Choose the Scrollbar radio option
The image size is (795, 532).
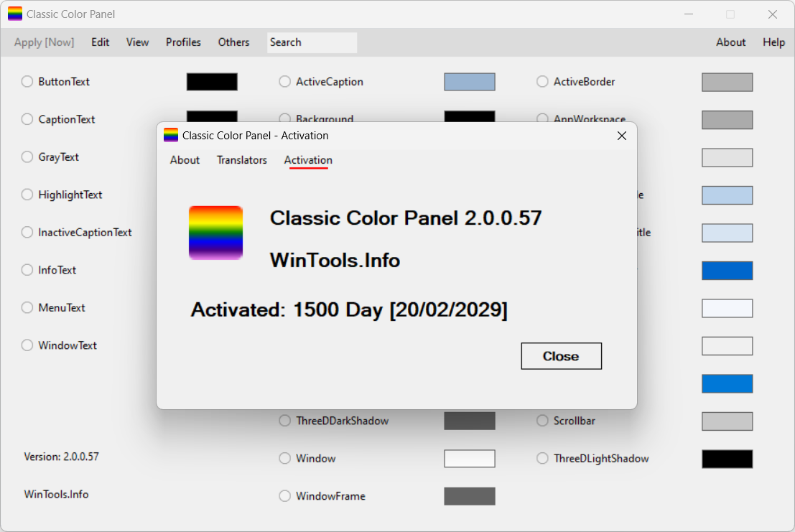542,421
